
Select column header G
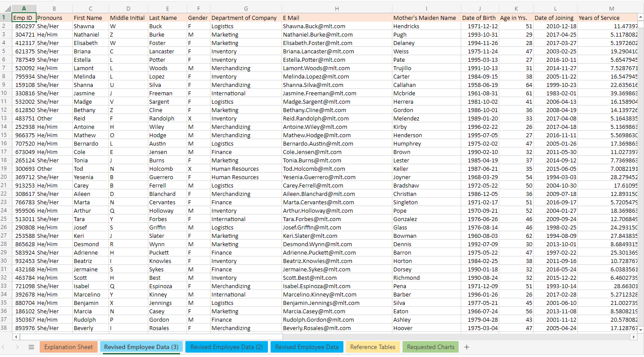point(245,8)
